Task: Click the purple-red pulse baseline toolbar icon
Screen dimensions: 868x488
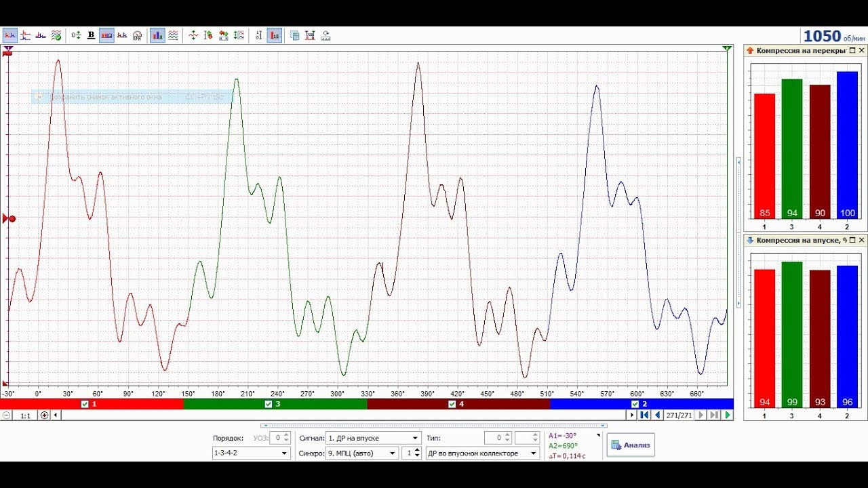Action: (41, 35)
